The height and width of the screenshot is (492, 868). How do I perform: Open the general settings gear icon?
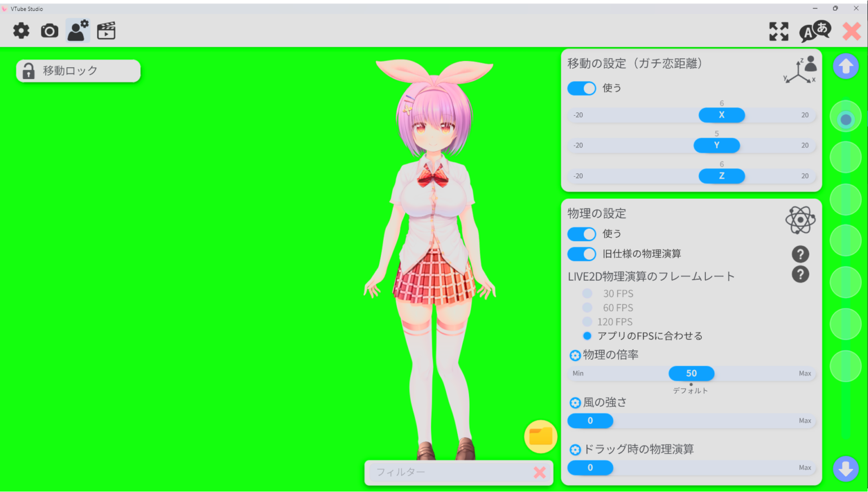click(21, 31)
